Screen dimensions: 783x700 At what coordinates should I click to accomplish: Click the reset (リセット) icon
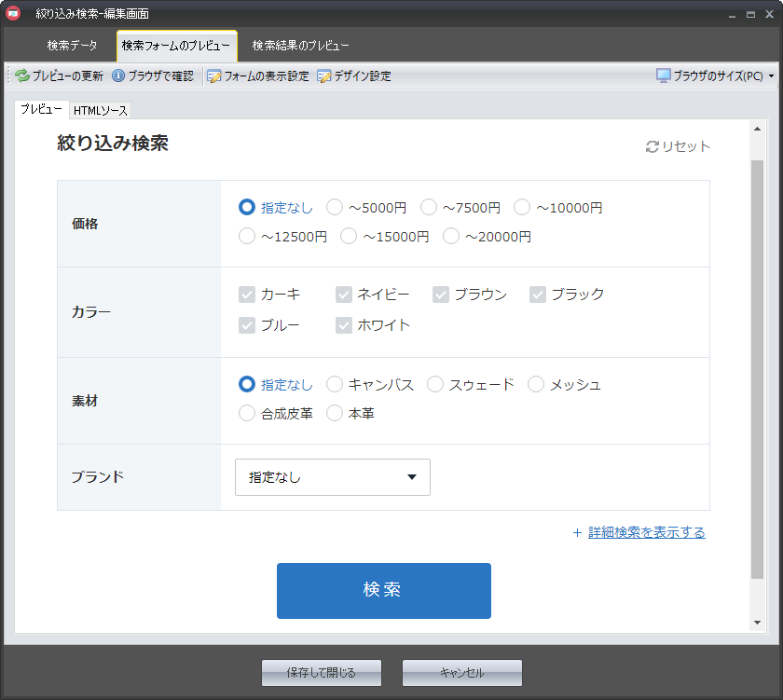pos(652,146)
